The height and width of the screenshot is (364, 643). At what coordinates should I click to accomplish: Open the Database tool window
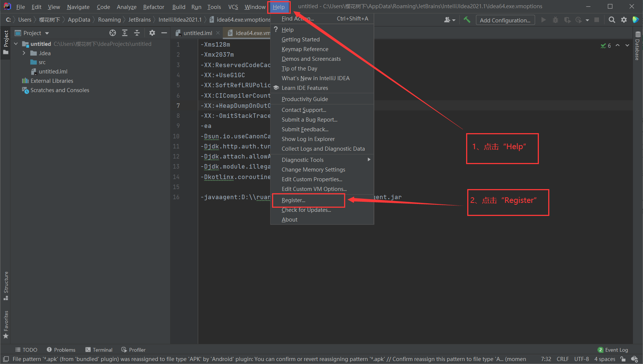(637, 45)
